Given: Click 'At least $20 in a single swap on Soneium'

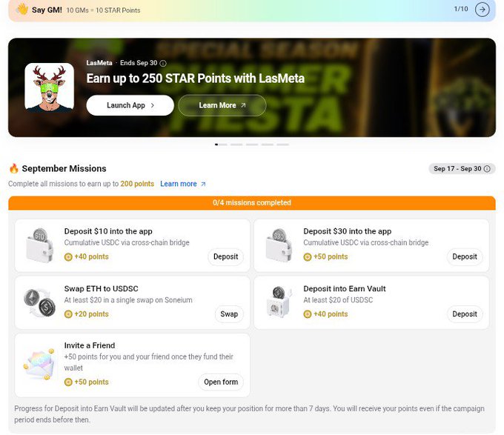Looking at the screenshot, I should coord(128,300).
